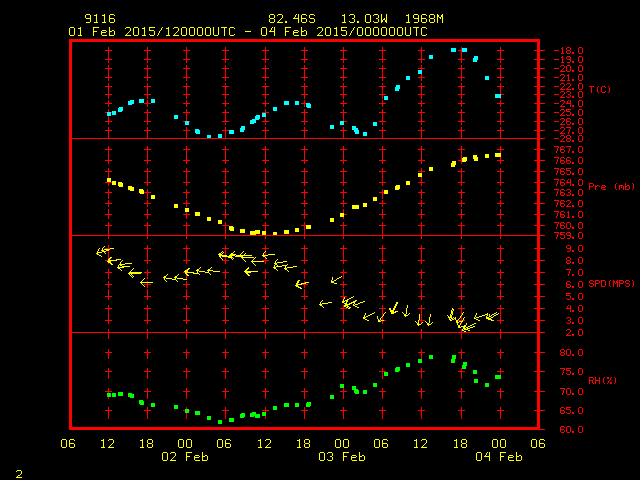Screen dimensions: 640x480
Task: Click the 'Pre (mb)' pressure axis label
Action: point(611,187)
